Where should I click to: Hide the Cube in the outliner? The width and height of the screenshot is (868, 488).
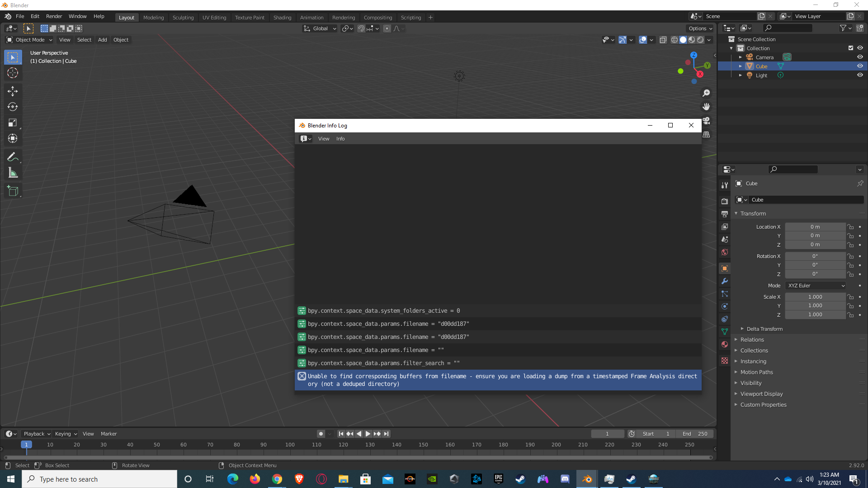point(860,66)
